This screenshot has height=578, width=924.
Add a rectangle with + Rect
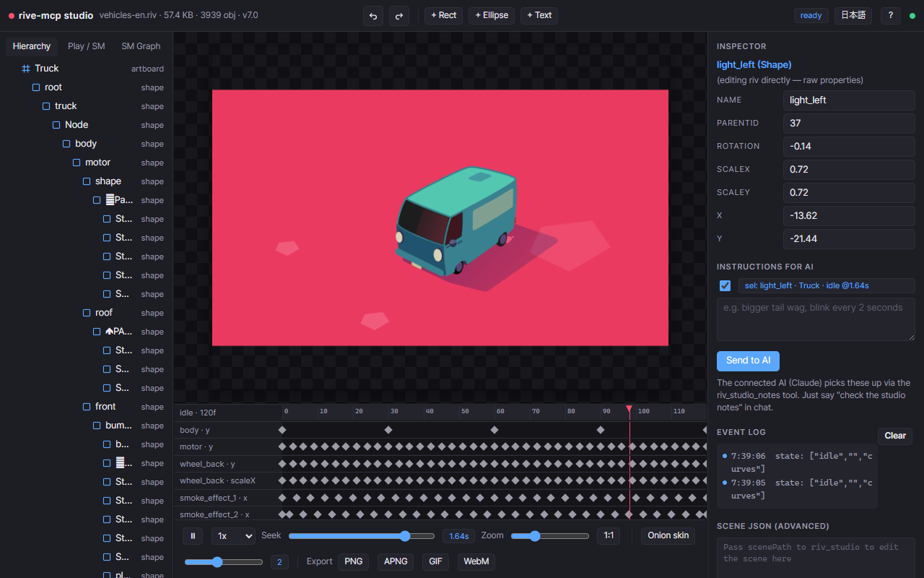coord(444,15)
